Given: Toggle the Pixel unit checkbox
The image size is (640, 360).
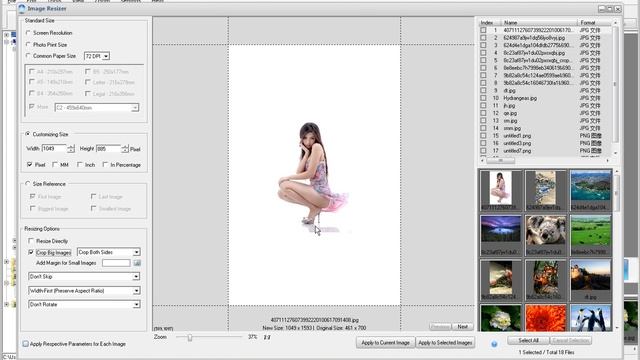Looking at the screenshot, I should (29, 164).
